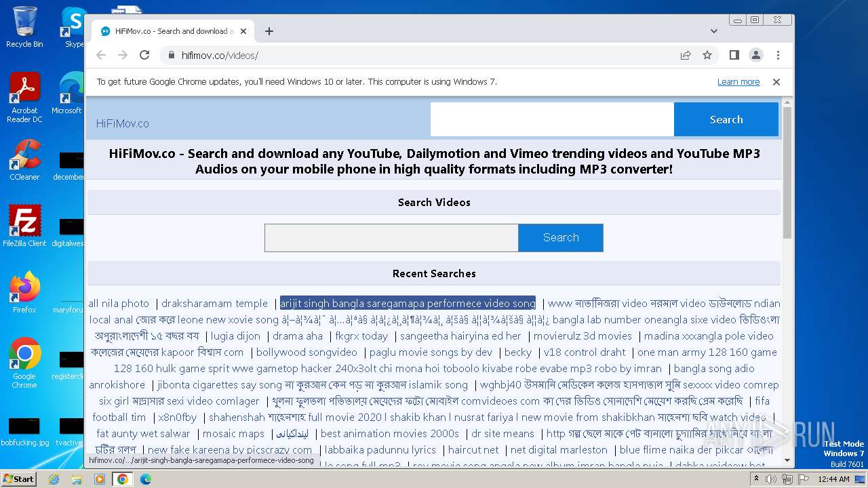Open 'bollywood songvideo' recent search
The height and width of the screenshot is (488, 868).
(307, 352)
